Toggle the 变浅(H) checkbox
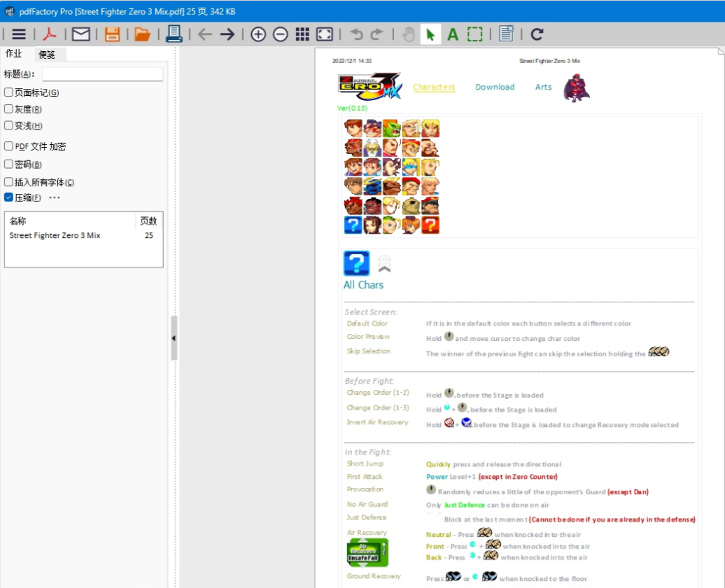 (9, 125)
